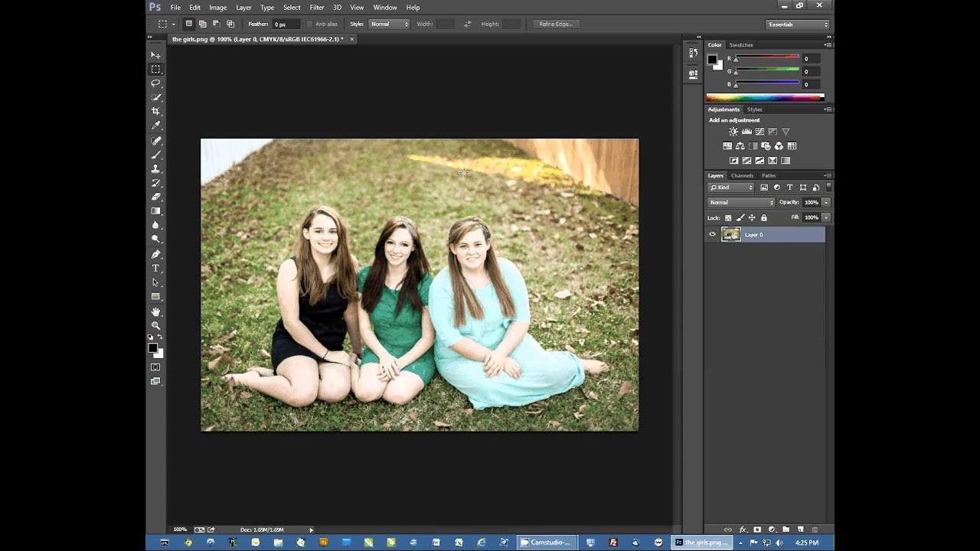The width and height of the screenshot is (980, 551).
Task: Switch to the Swatches tab
Action: 741,45
